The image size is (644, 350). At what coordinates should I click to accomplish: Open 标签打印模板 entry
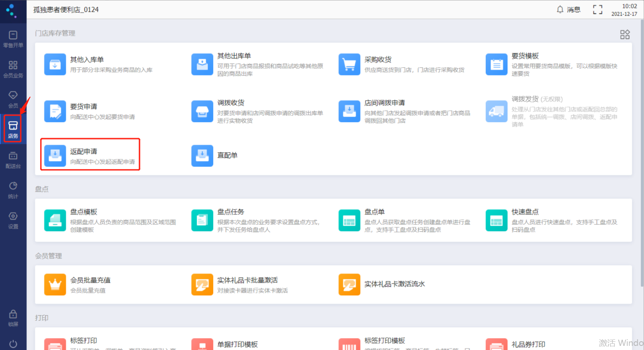[x=385, y=340]
